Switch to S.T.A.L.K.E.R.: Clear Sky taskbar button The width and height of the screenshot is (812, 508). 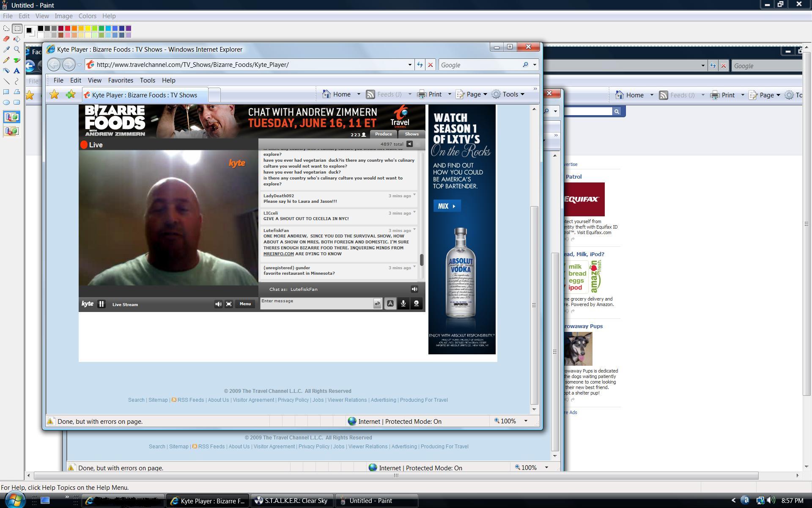(292, 501)
